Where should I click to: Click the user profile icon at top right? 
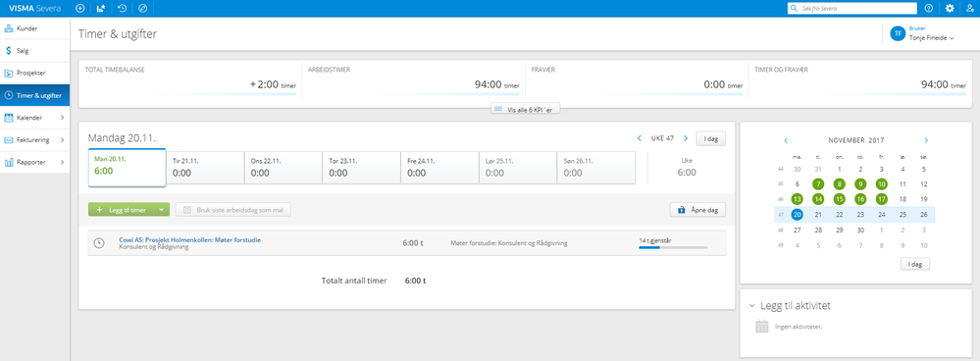[969, 8]
